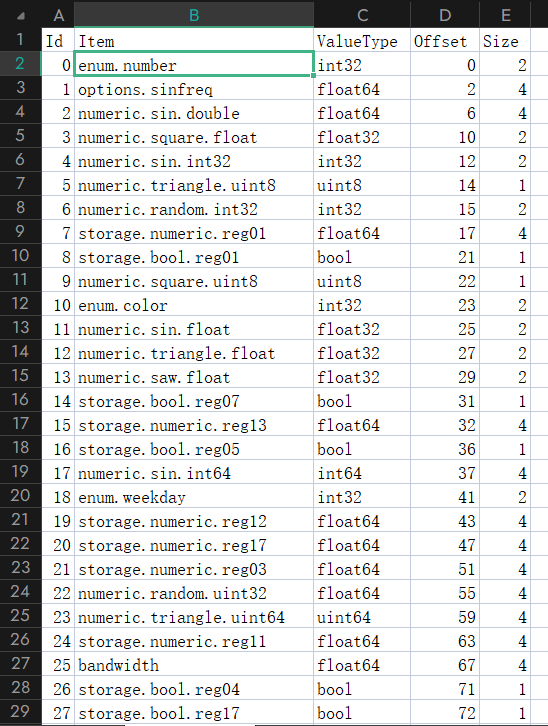Select row 15 header
This screenshot has height=726, width=548.
point(20,376)
